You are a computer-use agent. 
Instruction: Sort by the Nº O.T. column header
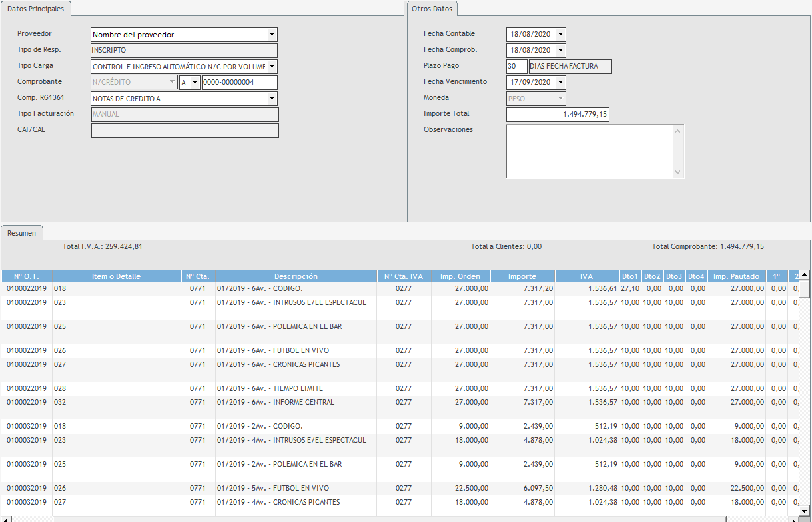tap(27, 276)
